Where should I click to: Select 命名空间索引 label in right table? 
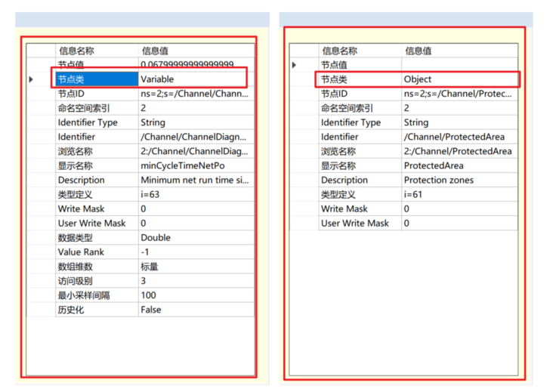pos(347,108)
